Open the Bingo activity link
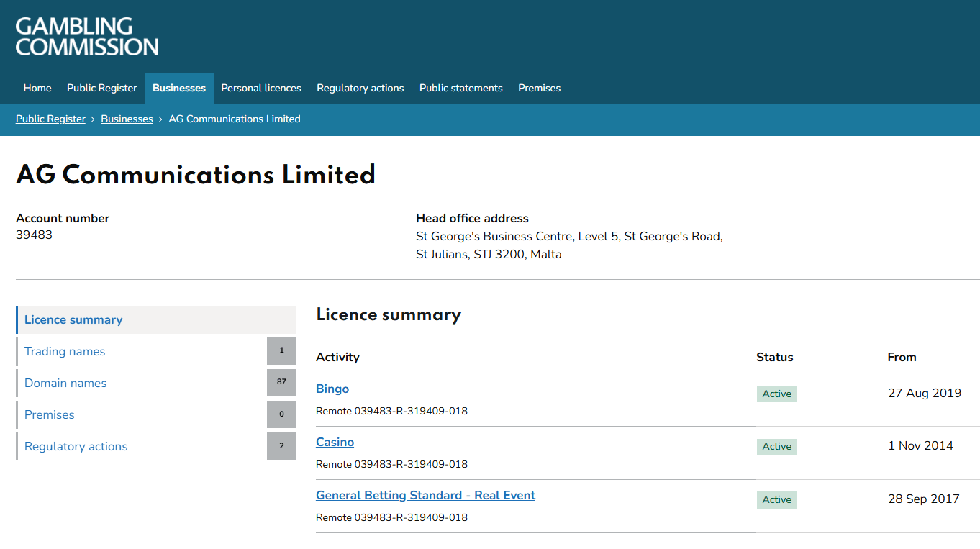980x549 pixels. click(x=332, y=389)
